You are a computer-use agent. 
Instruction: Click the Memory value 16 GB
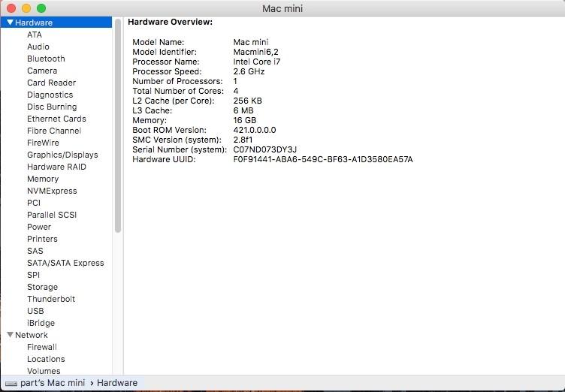(245, 120)
